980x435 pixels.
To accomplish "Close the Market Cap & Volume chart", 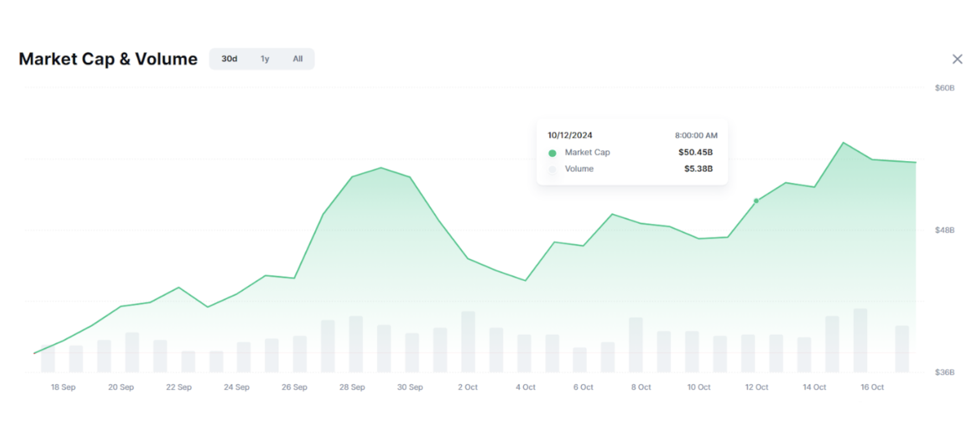I will point(957,59).
